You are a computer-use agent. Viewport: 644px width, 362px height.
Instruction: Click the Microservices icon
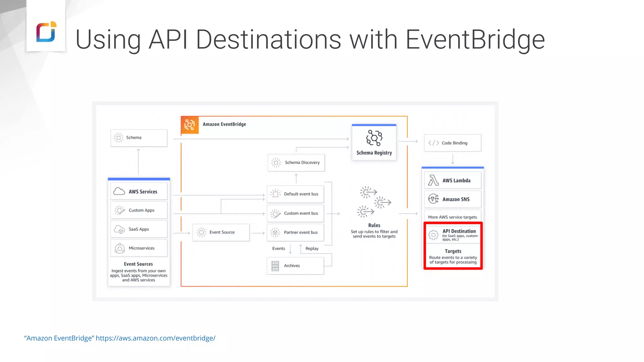119,248
